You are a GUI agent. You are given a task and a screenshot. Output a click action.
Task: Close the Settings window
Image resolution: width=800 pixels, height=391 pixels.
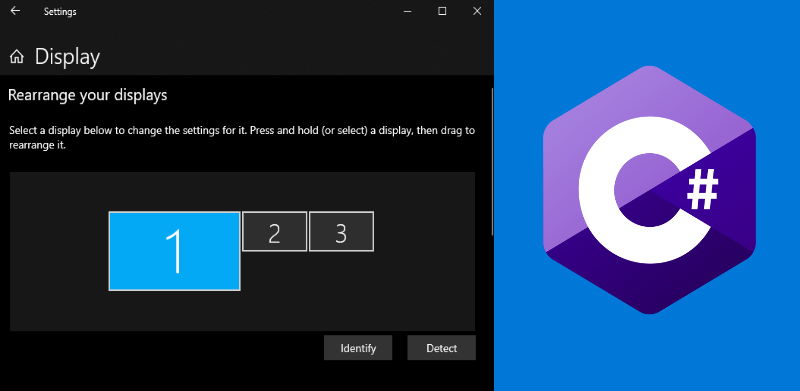click(477, 11)
